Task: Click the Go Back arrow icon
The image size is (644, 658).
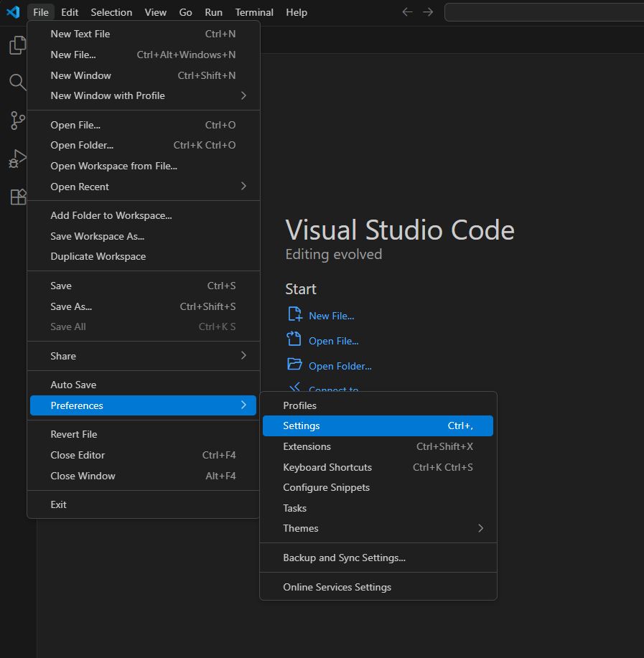Action: (x=407, y=12)
